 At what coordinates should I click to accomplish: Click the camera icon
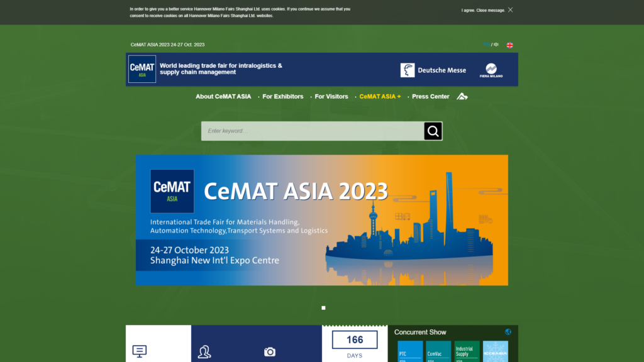270,352
